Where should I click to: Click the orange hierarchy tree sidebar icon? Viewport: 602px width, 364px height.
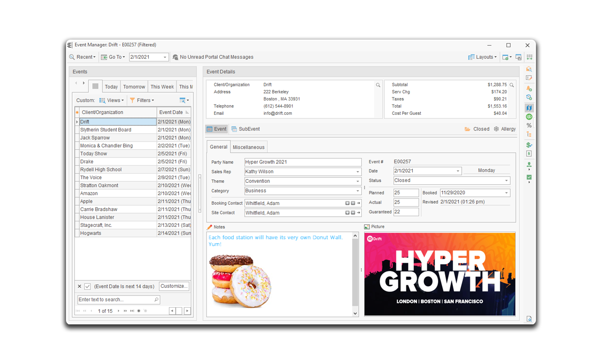click(x=529, y=135)
